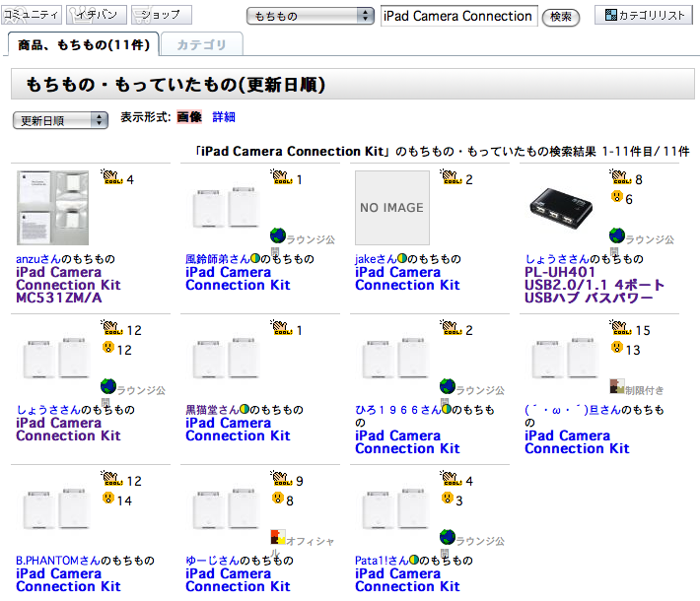This screenshot has height=601, width=700.
Task: Open anzu's user profile link
Action: [38, 259]
